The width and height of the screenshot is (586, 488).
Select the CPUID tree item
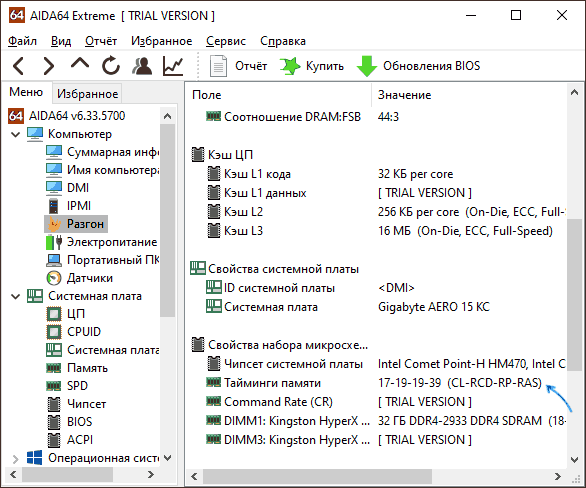74,332
